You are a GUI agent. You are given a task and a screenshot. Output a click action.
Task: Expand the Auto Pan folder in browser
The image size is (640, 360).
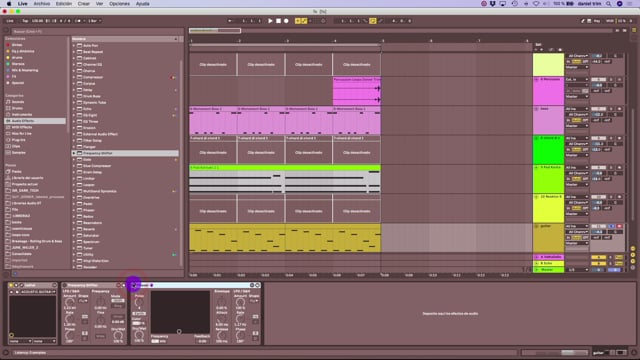coord(74,46)
